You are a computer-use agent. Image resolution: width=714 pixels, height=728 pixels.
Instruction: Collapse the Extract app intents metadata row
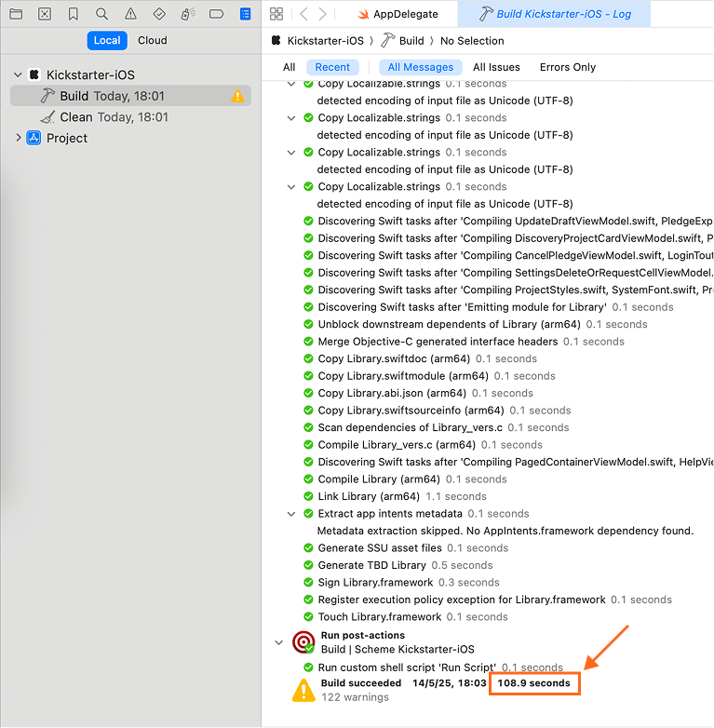click(x=291, y=514)
